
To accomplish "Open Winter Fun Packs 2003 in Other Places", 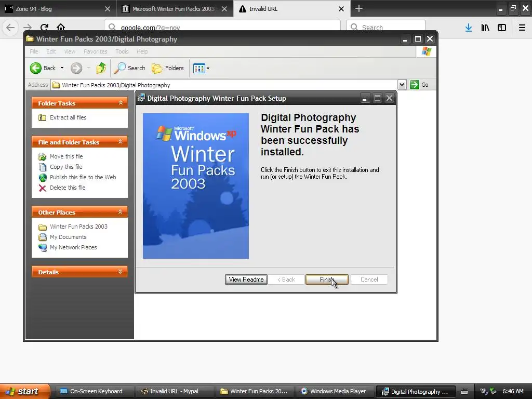I will [79, 227].
